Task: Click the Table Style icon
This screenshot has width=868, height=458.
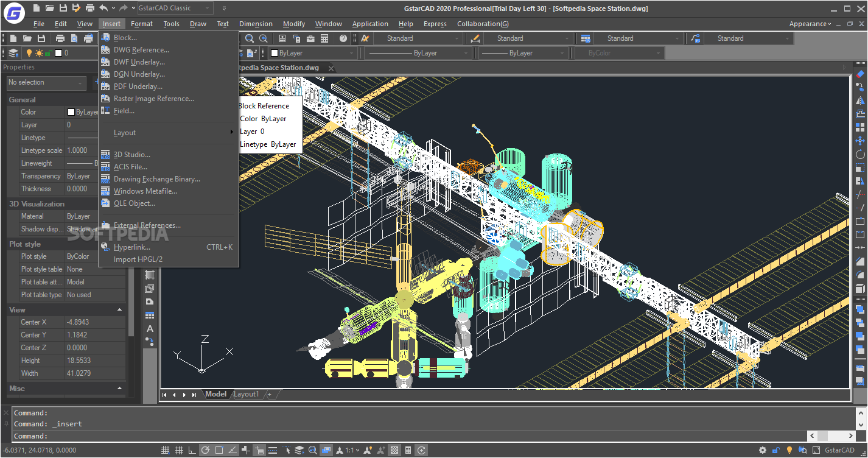Action: click(586, 38)
